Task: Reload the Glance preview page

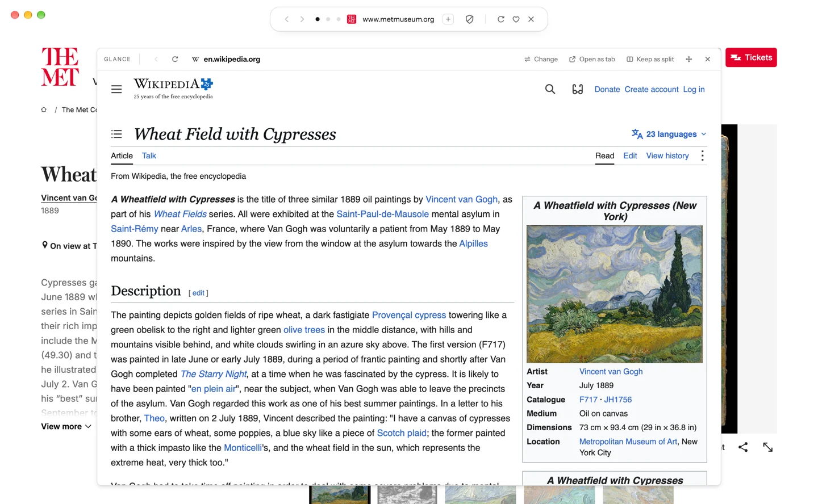Action: point(175,59)
